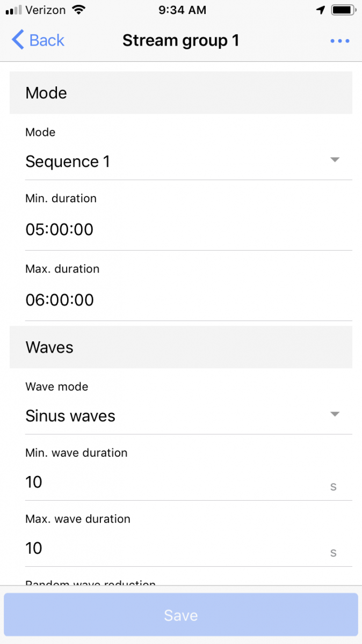Open the three-dot more options menu
Screen dimensions: 362x644
(340, 41)
